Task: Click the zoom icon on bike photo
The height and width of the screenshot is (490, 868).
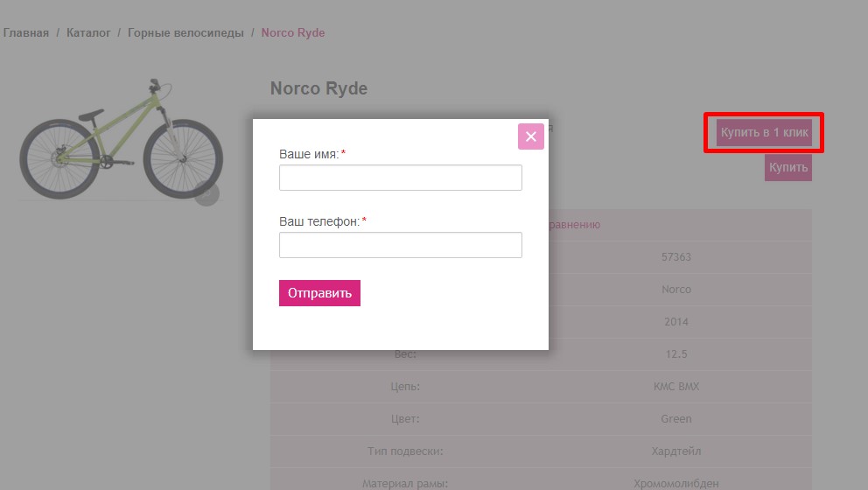Action: (207, 192)
